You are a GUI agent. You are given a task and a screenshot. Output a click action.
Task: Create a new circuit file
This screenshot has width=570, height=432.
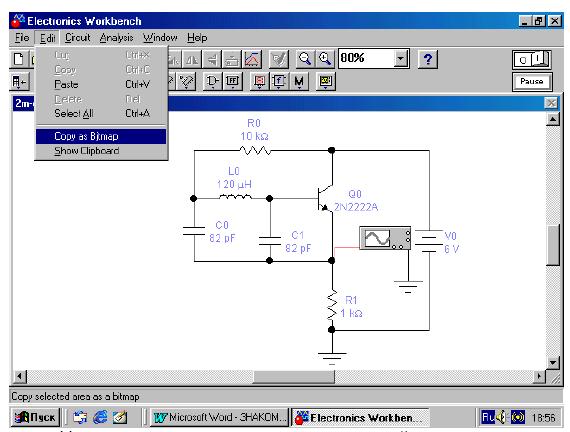coord(19,59)
